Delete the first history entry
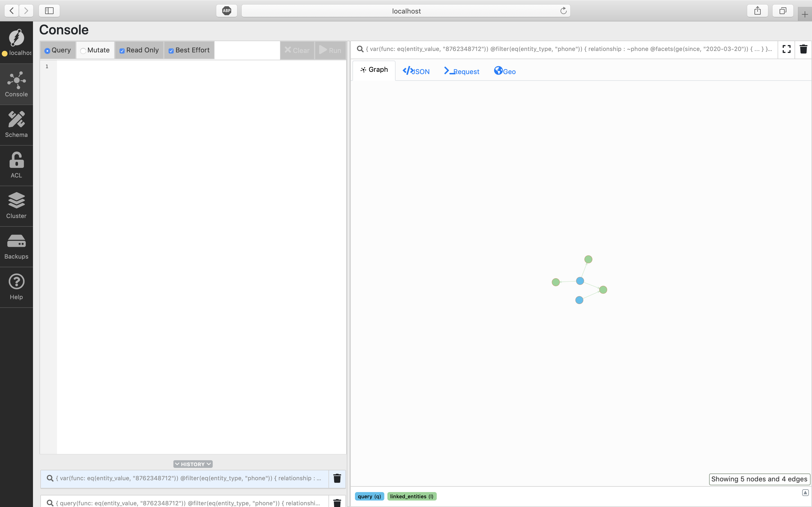The width and height of the screenshot is (812, 507). tap(337, 479)
